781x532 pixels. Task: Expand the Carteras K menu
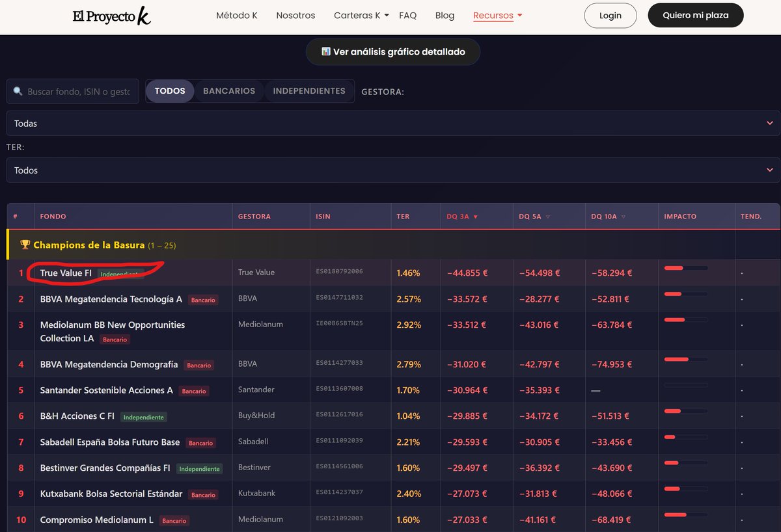tap(361, 16)
